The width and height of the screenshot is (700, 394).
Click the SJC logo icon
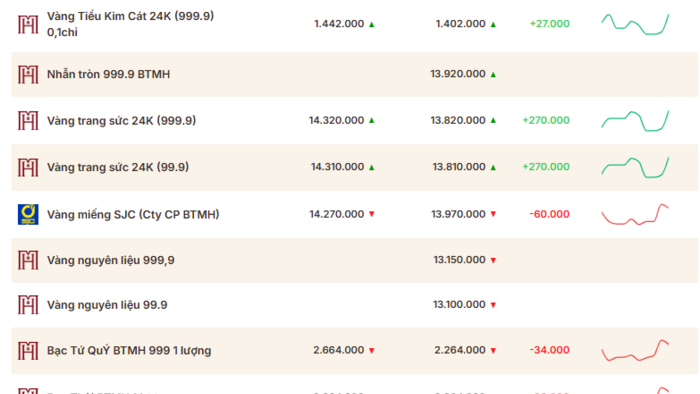click(x=28, y=214)
